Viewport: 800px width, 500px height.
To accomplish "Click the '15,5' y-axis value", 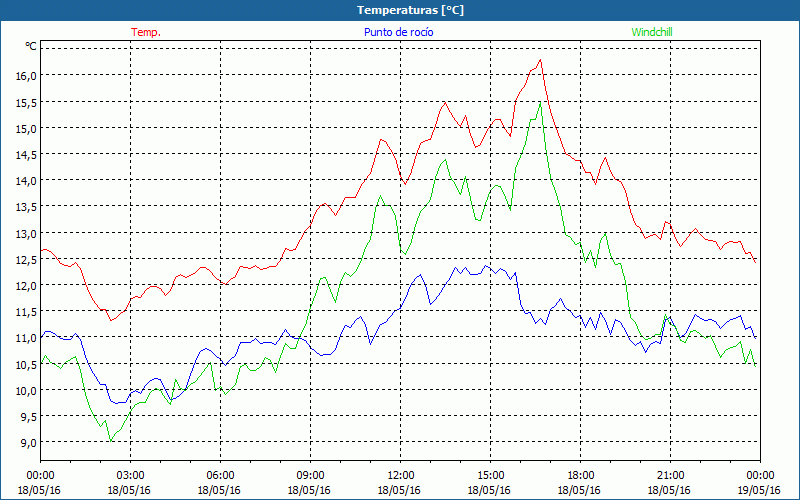I will (27, 102).
